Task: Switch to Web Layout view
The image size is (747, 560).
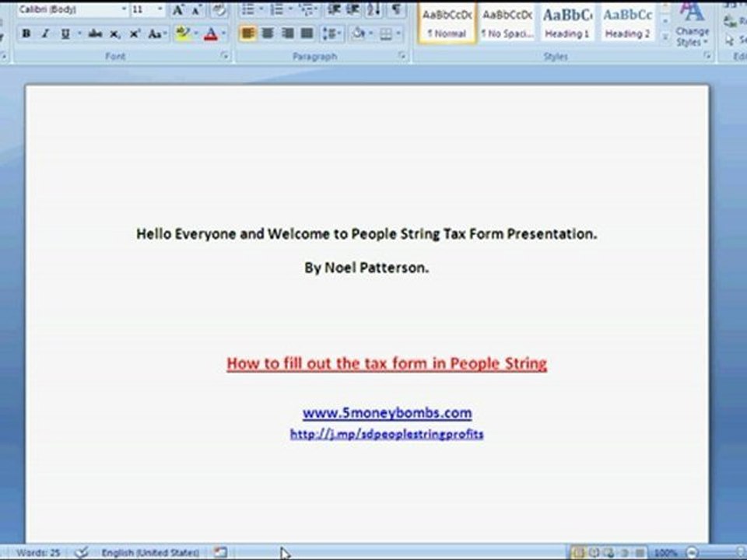Action: tap(608, 552)
